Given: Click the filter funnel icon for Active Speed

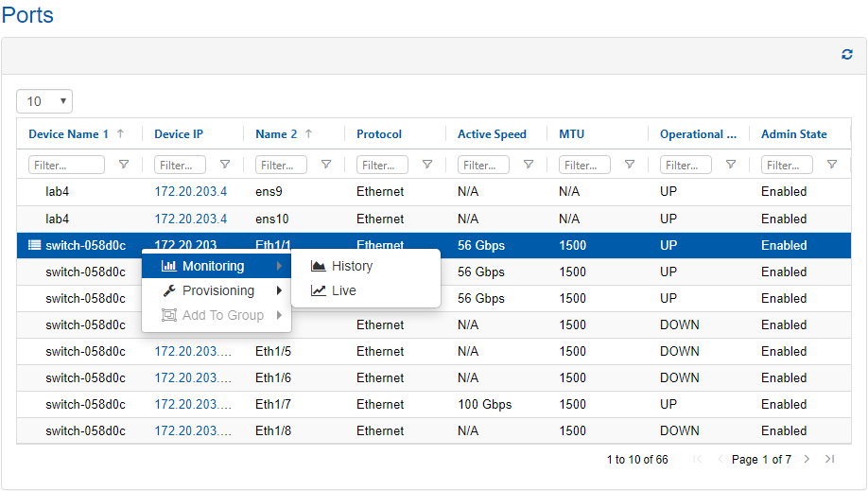Looking at the screenshot, I should (x=529, y=165).
